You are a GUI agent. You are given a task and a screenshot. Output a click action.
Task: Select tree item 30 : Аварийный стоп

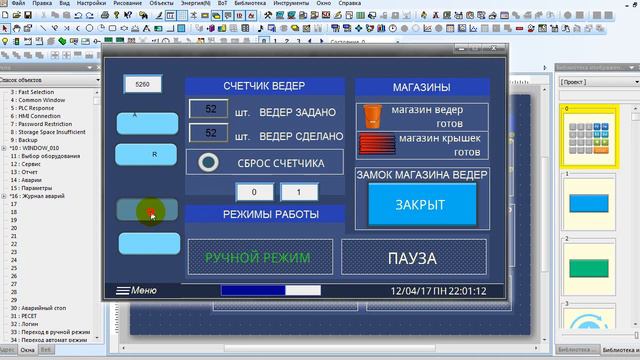[38, 308]
